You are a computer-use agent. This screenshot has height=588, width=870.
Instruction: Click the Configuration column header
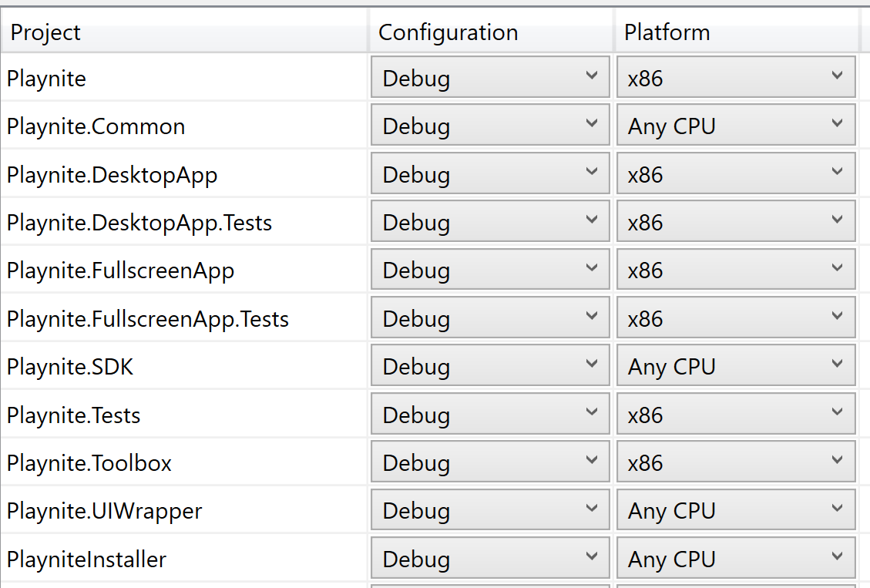click(491, 32)
